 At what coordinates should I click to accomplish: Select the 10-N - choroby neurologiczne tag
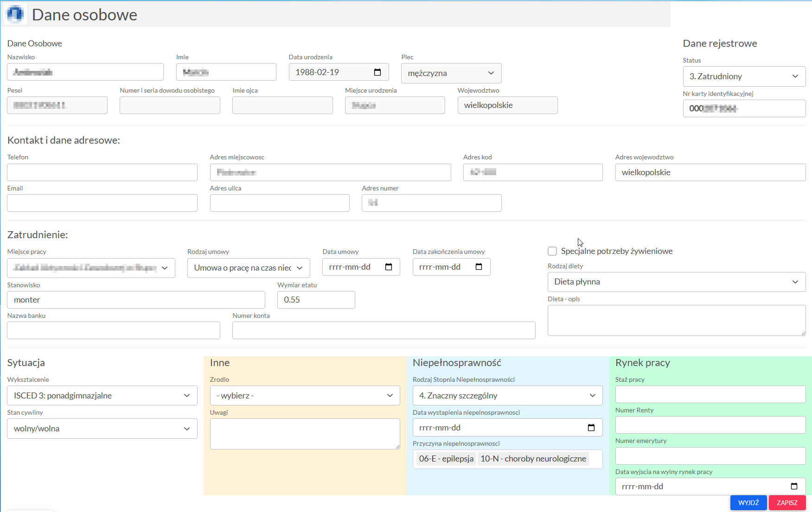pos(533,459)
